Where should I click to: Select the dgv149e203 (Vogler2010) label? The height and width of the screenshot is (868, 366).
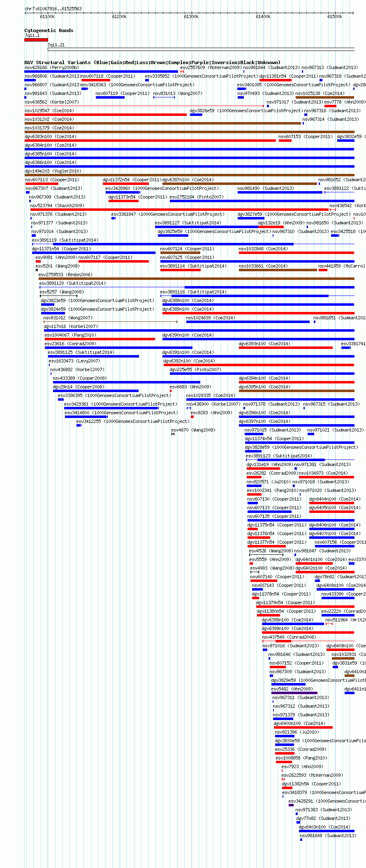click(53, 171)
